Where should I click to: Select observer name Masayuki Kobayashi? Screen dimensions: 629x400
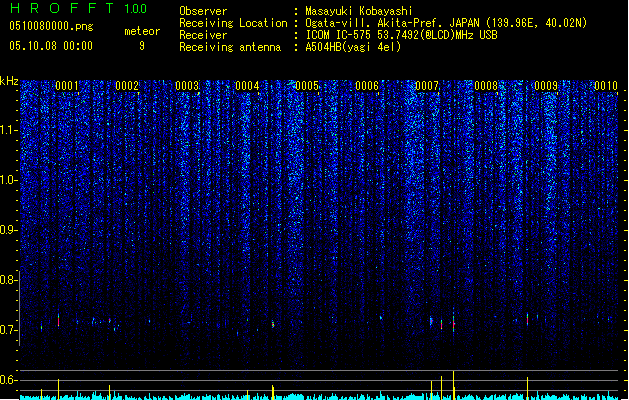coord(359,11)
